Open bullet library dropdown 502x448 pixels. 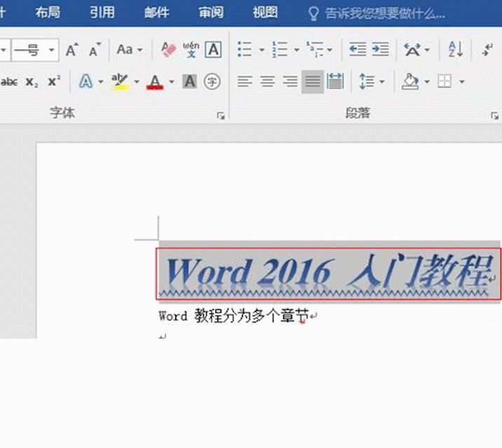click(262, 50)
